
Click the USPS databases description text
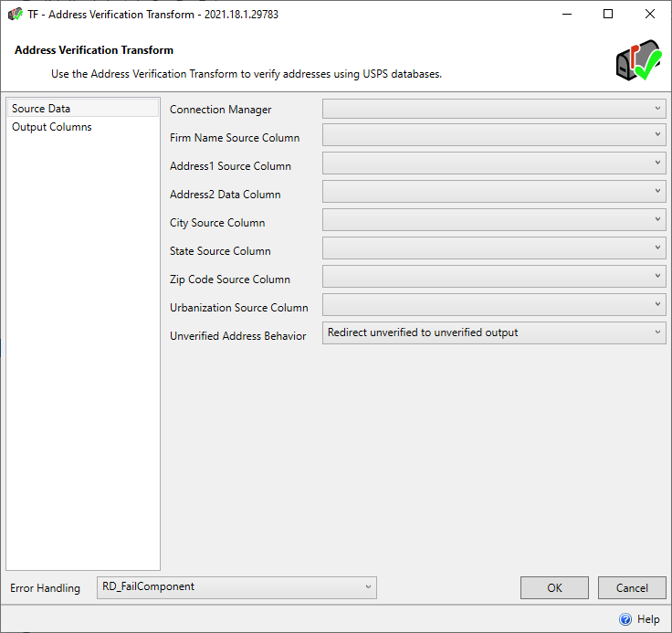[x=247, y=74]
